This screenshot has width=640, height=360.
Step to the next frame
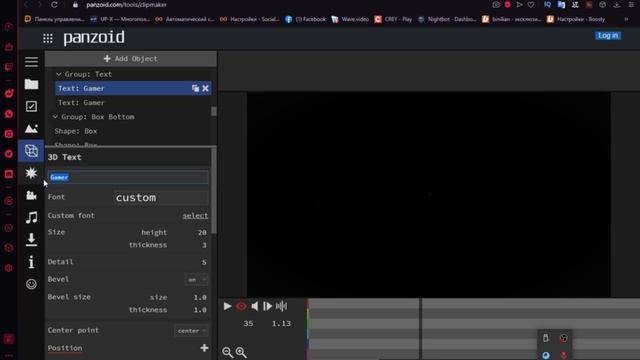[x=267, y=306]
